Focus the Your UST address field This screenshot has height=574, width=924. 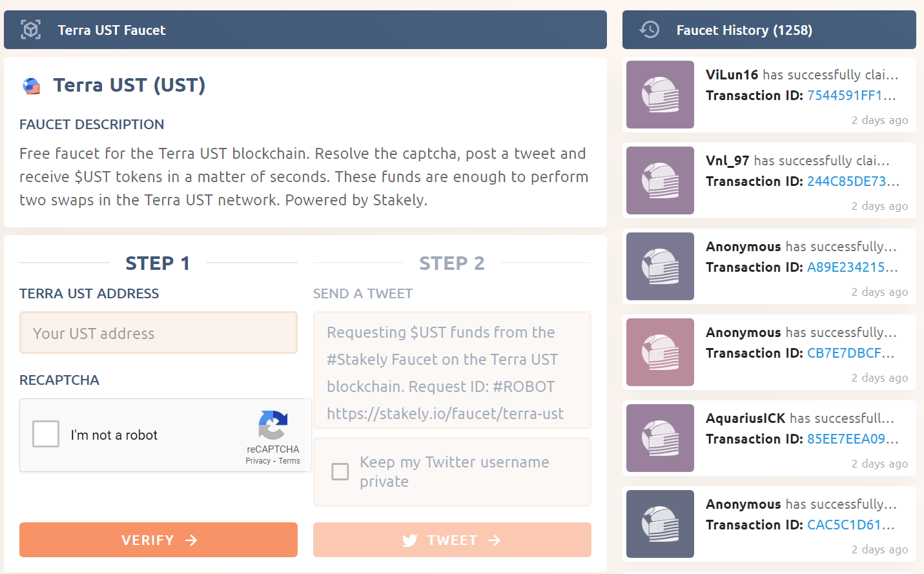tap(158, 333)
